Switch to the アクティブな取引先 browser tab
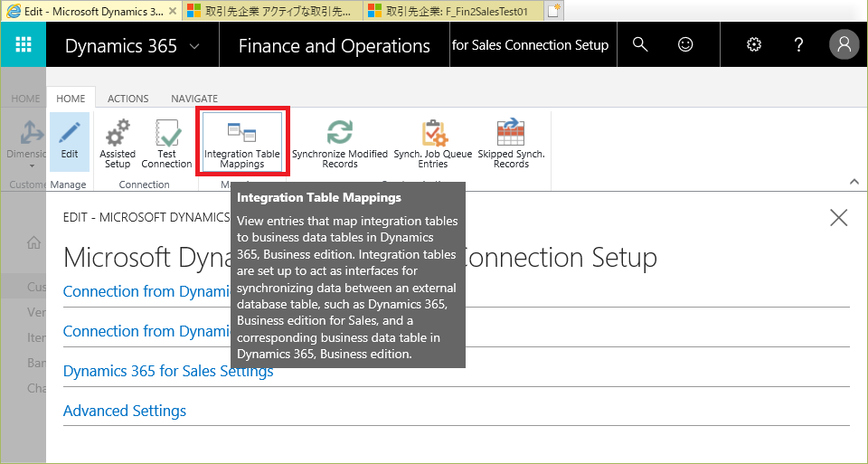The width and height of the screenshot is (868, 464). tap(272, 11)
